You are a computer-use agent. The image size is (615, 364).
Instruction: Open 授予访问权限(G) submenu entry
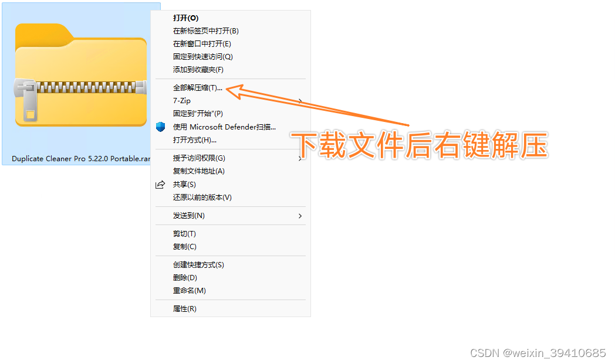click(200, 158)
